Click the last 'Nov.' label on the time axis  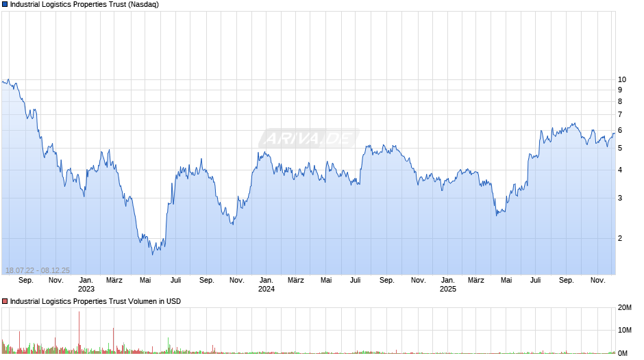597,281
